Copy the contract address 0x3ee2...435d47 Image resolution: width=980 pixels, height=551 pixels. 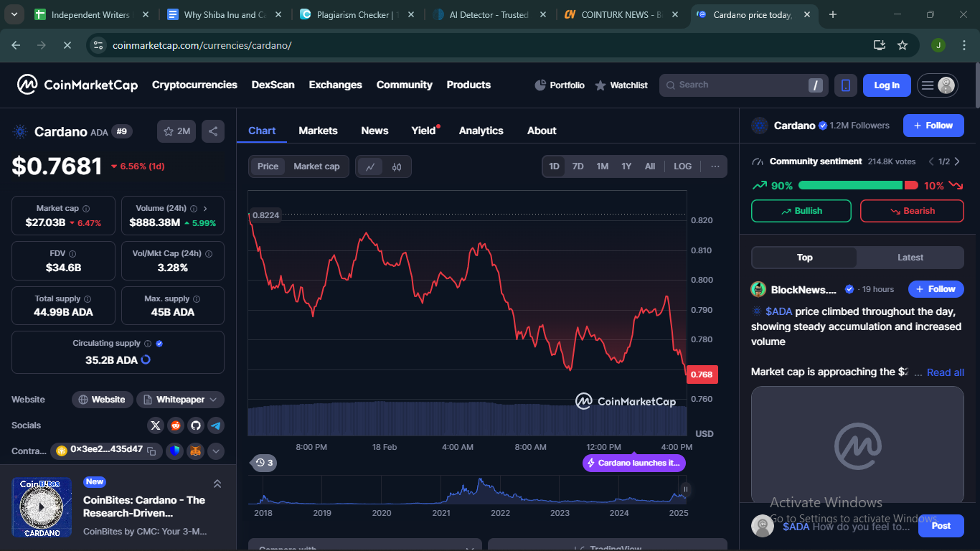(151, 451)
